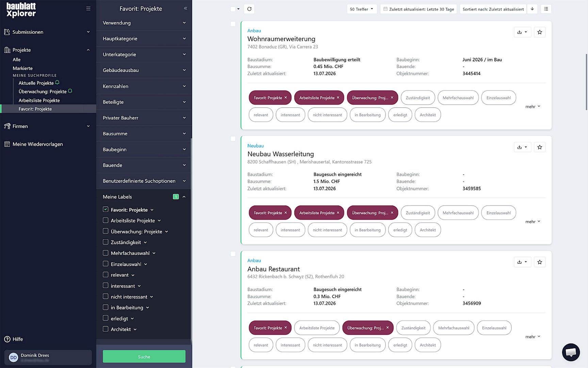Viewport: 588px width, 368px height.
Task: Open the Anbau Restaurant project title
Action: (x=274, y=269)
